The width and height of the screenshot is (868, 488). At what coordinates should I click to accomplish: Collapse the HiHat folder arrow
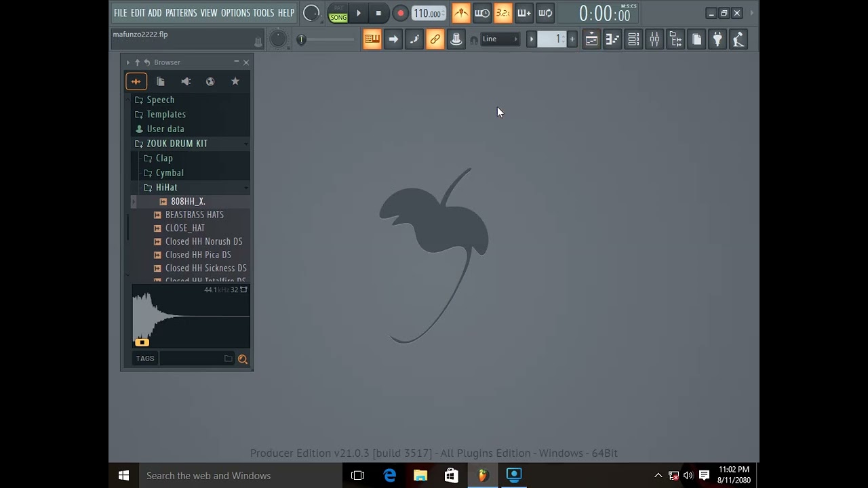point(245,188)
